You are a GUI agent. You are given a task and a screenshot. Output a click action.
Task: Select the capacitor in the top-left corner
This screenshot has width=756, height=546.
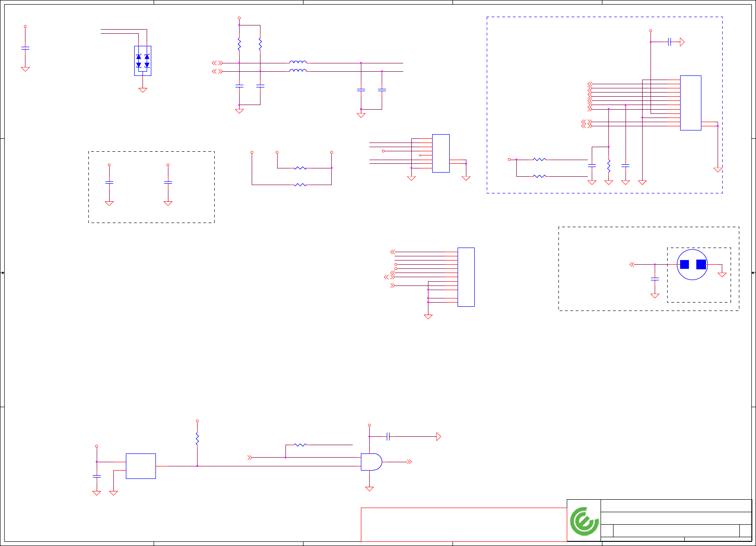click(x=25, y=48)
